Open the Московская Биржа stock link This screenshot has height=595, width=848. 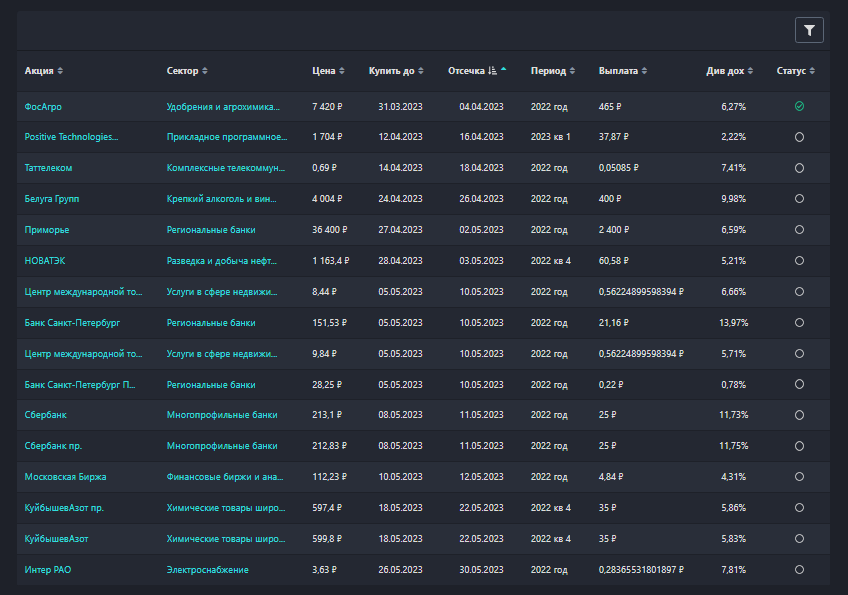pyautogui.click(x=65, y=477)
